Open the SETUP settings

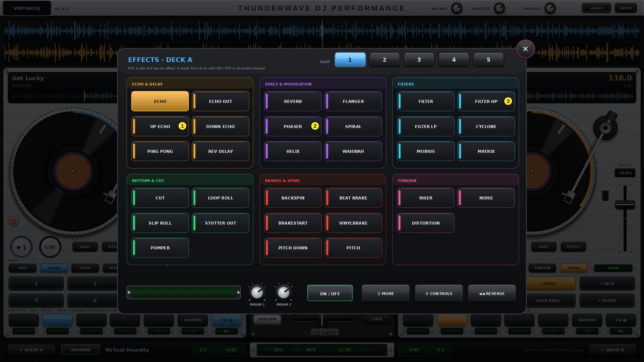click(x=626, y=8)
